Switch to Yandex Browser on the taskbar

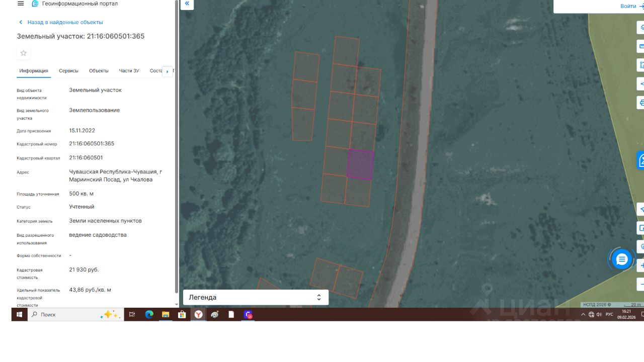(x=199, y=314)
